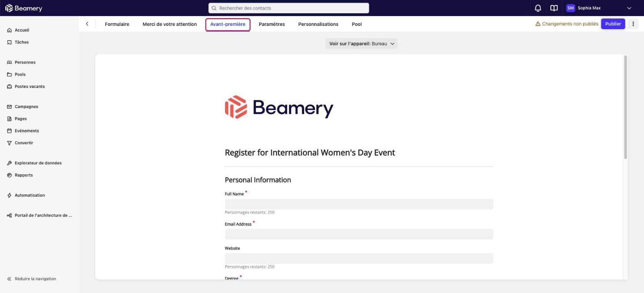
Task: Click the Accueil home icon
Action: [x=9, y=30]
